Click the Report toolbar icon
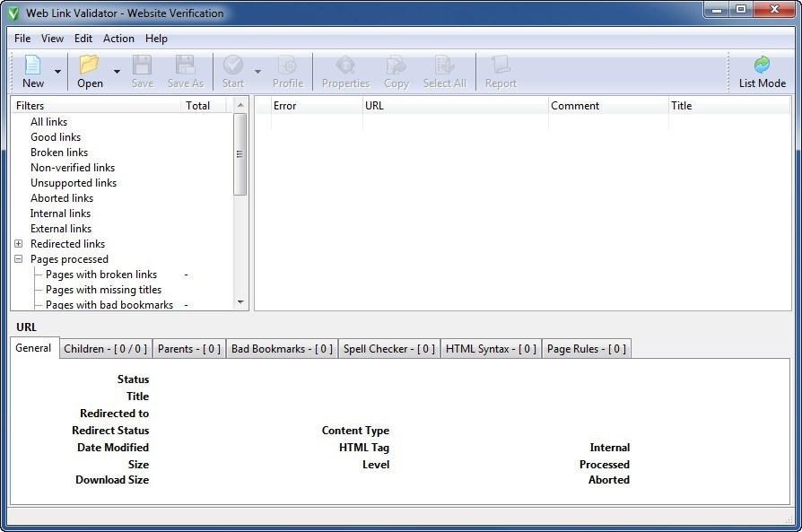 pyautogui.click(x=501, y=65)
